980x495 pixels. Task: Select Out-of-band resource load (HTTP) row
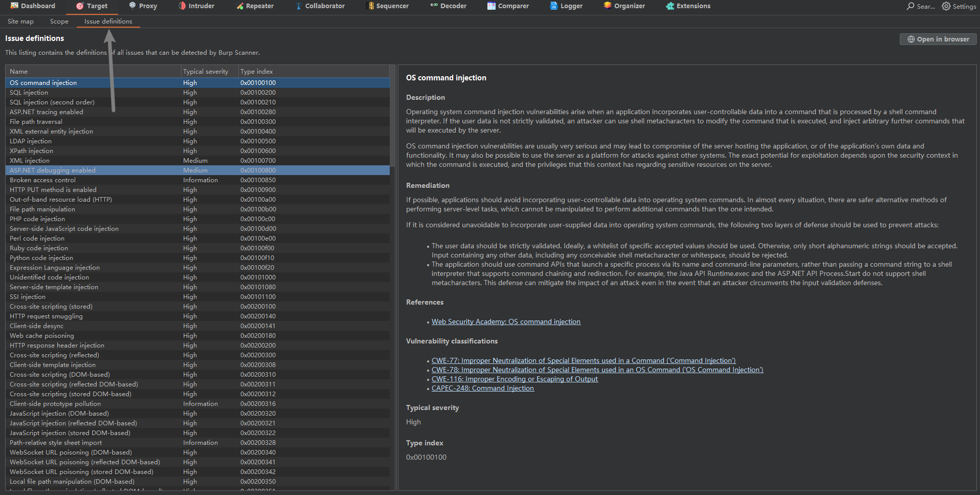(197, 200)
